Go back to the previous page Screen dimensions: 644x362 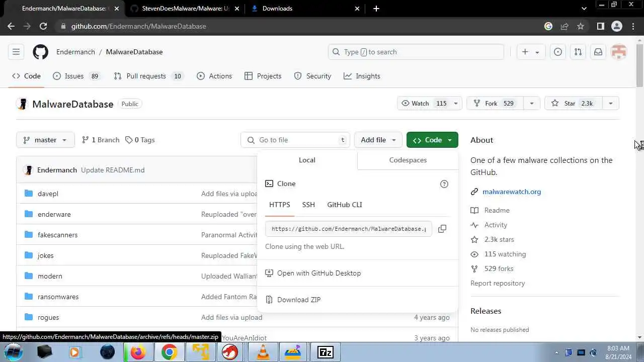(x=11, y=26)
